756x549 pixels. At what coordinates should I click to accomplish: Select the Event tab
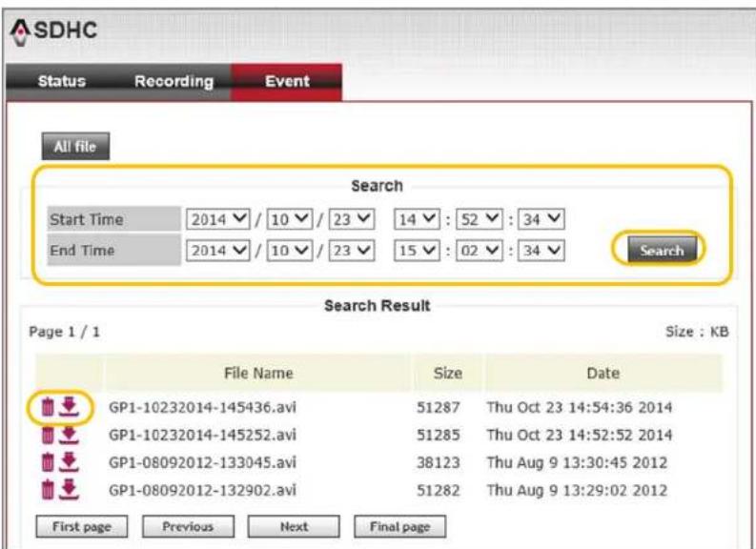coord(287,81)
